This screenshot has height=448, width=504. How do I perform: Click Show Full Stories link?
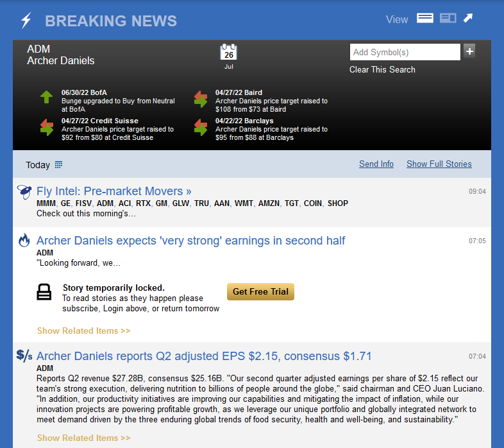pyautogui.click(x=439, y=164)
